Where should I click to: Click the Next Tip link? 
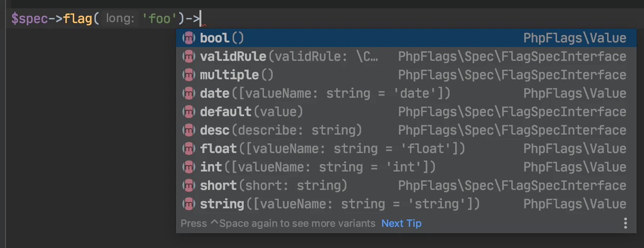tap(401, 224)
